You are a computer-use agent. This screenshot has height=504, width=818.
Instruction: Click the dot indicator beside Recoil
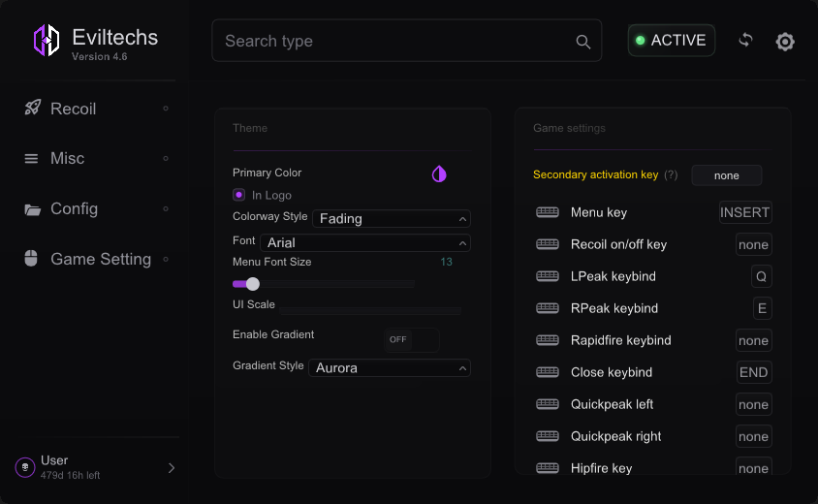166,109
